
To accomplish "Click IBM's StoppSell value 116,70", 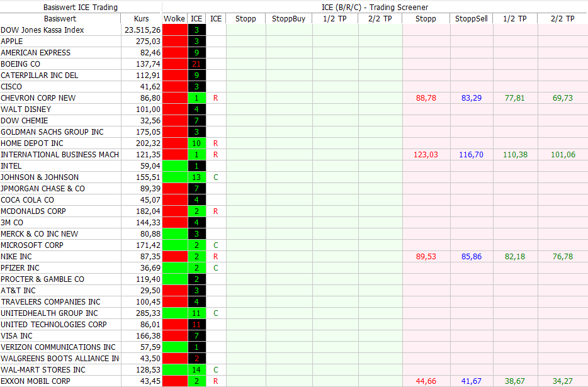I will point(471,155).
